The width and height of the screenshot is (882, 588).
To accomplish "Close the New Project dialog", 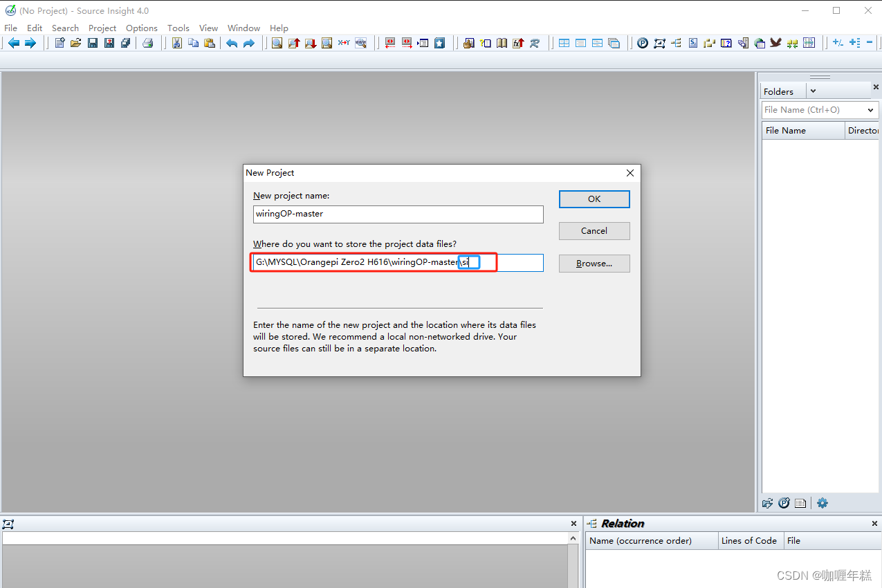I will [630, 173].
